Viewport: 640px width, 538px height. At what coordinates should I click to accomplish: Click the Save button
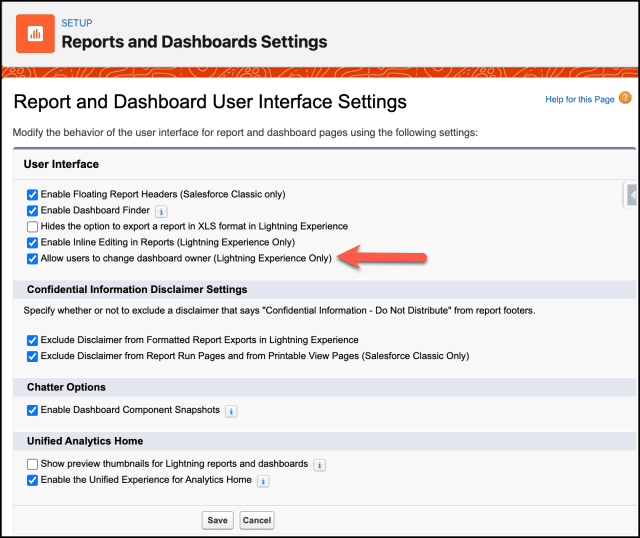pos(217,520)
